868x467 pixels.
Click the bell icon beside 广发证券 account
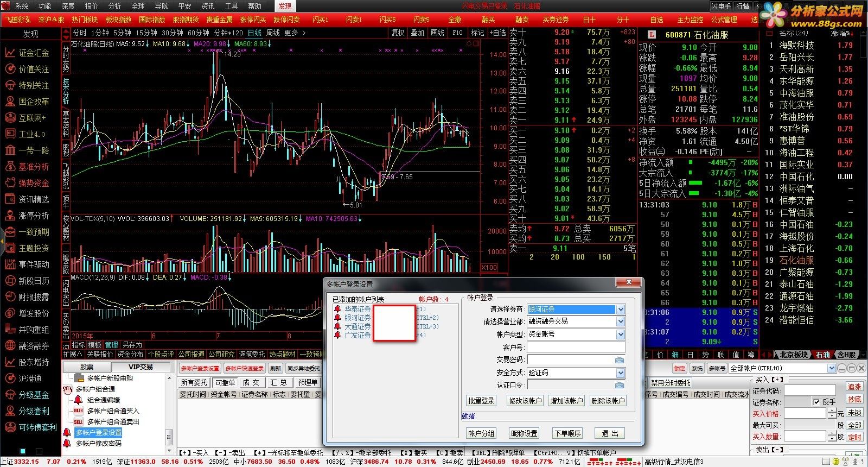[x=337, y=335]
